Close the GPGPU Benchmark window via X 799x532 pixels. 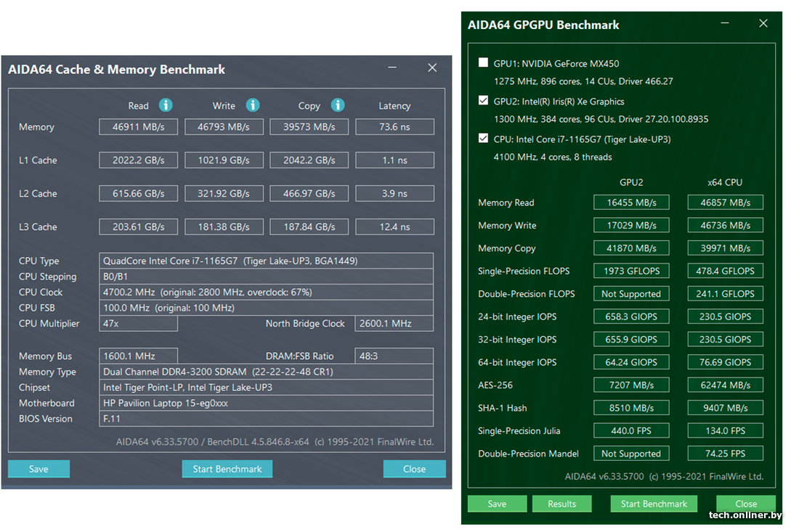coord(763,24)
